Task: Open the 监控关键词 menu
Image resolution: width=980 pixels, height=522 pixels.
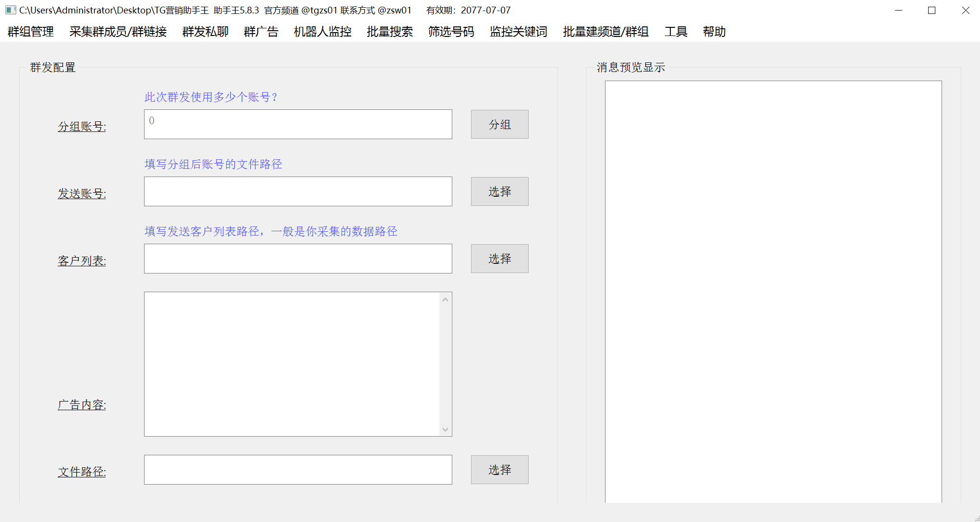Action: point(518,32)
